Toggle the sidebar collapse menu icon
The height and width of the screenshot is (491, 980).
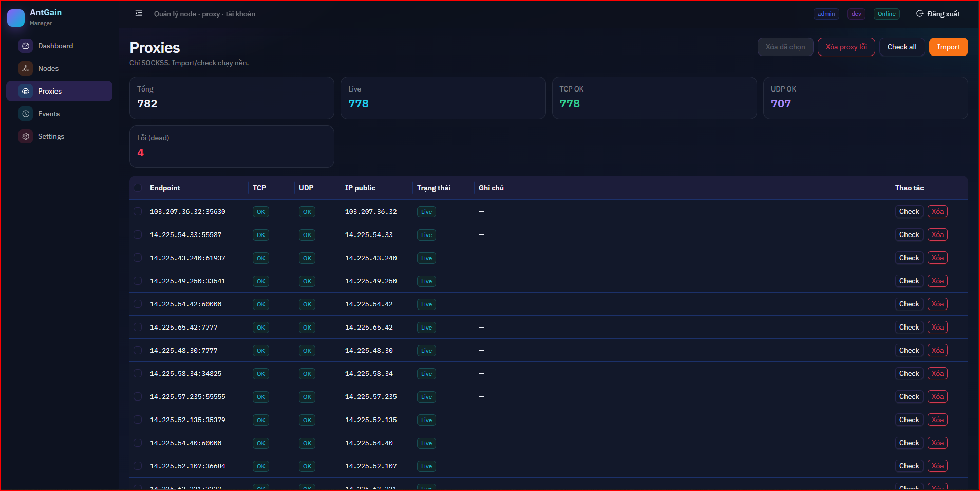pyautogui.click(x=139, y=14)
